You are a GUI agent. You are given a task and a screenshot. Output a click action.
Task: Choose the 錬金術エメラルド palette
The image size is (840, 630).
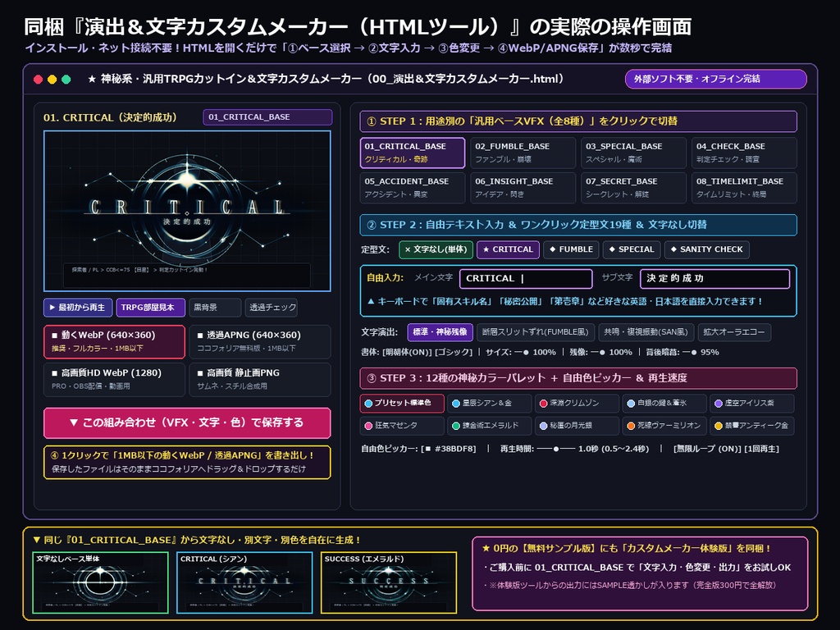click(x=490, y=426)
